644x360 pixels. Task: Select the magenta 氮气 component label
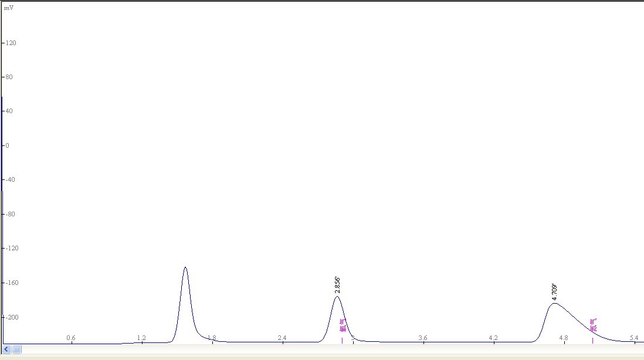tap(594, 325)
